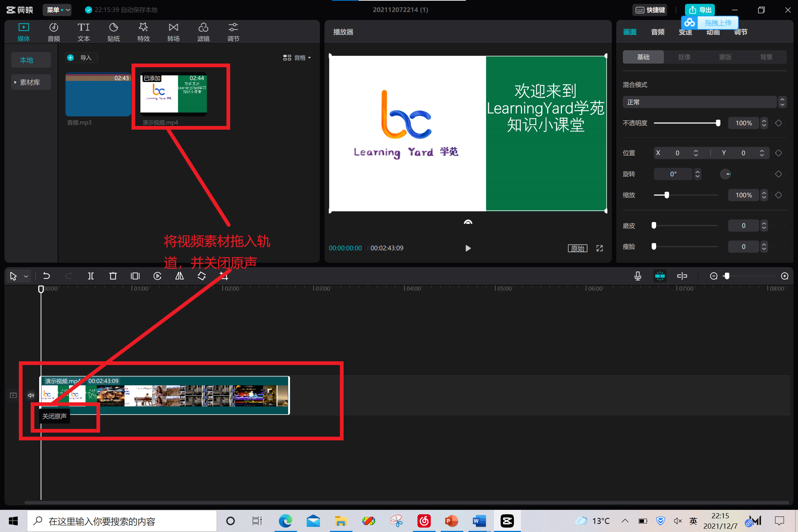Mute the video track original sound
This screenshot has height=532, width=798.
[x=31, y=395]
